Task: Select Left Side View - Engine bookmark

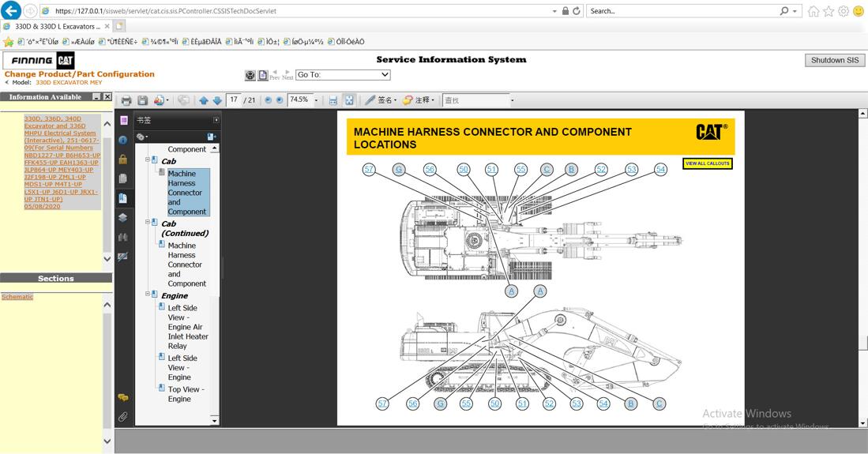Action: pos(182,368)
